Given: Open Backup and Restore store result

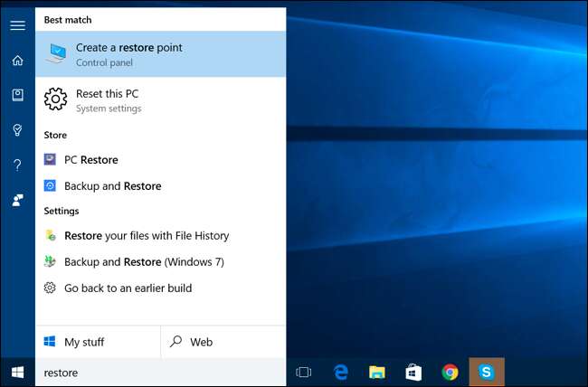Looking at the screenshot, I should (112, 186).
